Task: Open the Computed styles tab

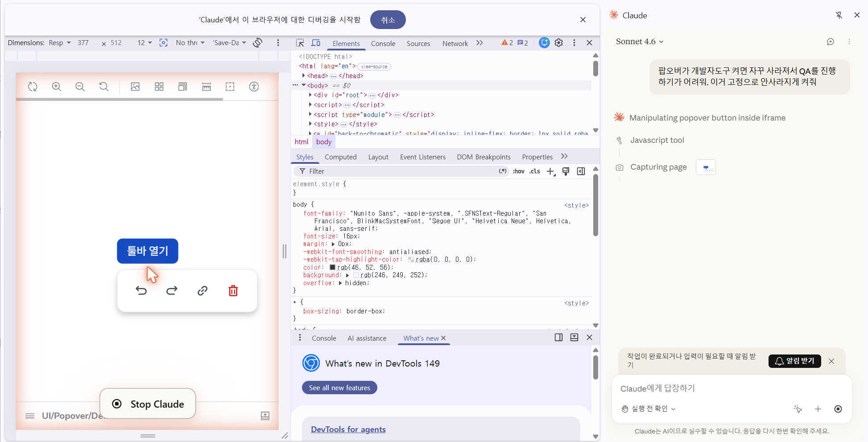Action: coord(341,157)
